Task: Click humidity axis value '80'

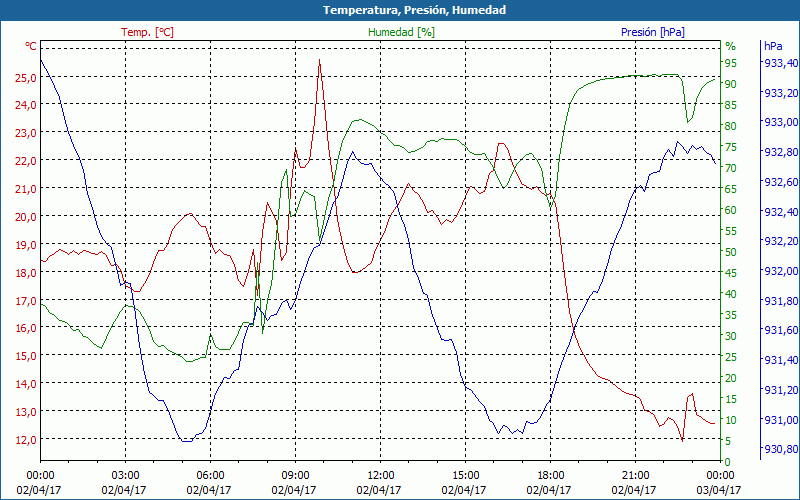Action: tap(731, 126)
